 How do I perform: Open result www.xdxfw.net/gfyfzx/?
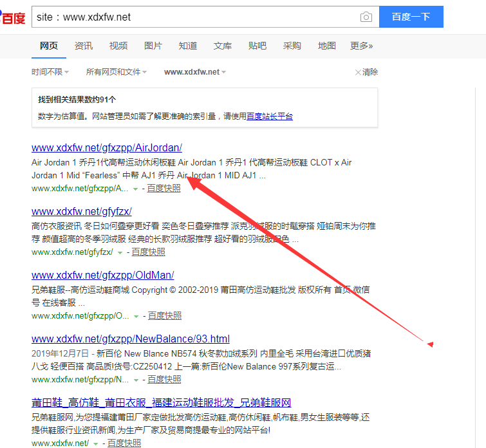pyautogui.click(x=82, y=211)
